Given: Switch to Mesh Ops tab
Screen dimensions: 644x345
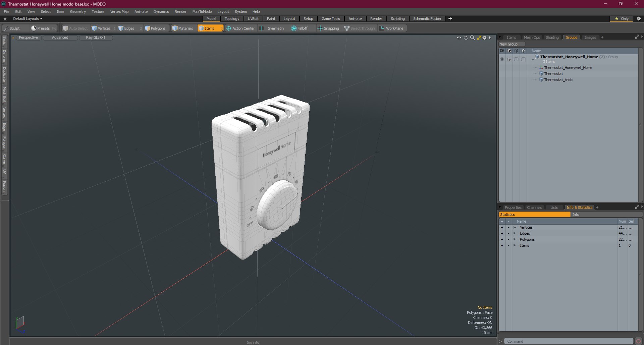Looking at the screenshot, I should click(532, 38).
